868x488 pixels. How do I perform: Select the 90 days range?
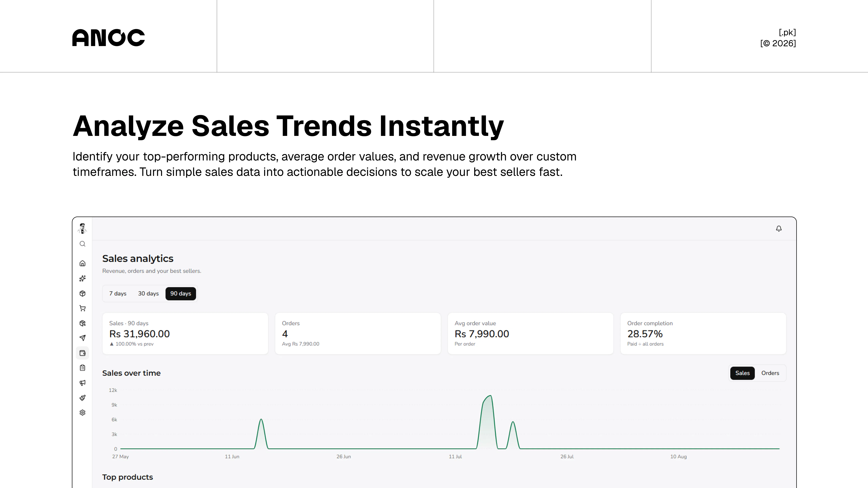tap(181, 294)
